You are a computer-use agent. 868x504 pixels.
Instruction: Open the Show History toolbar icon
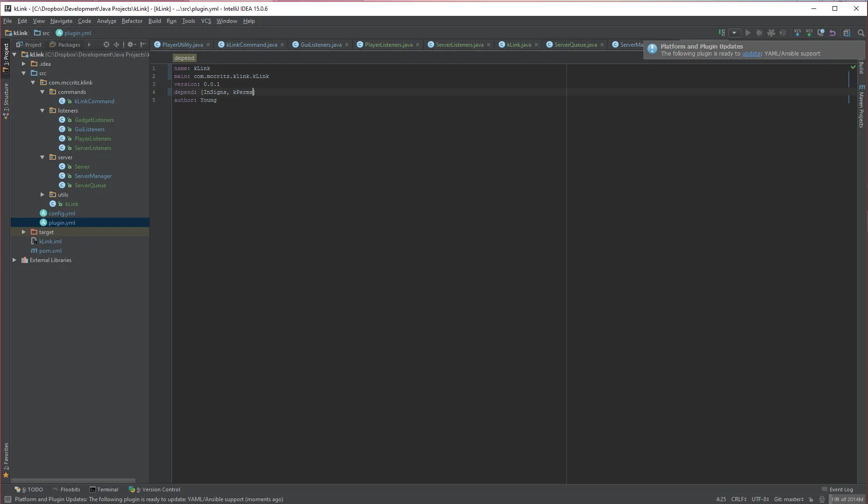coord(821,33)
